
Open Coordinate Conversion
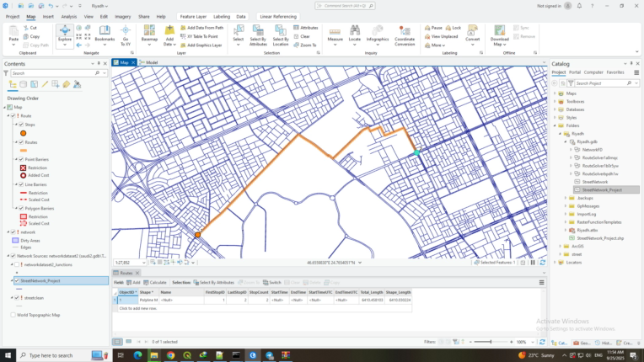[x=405, y=35]
